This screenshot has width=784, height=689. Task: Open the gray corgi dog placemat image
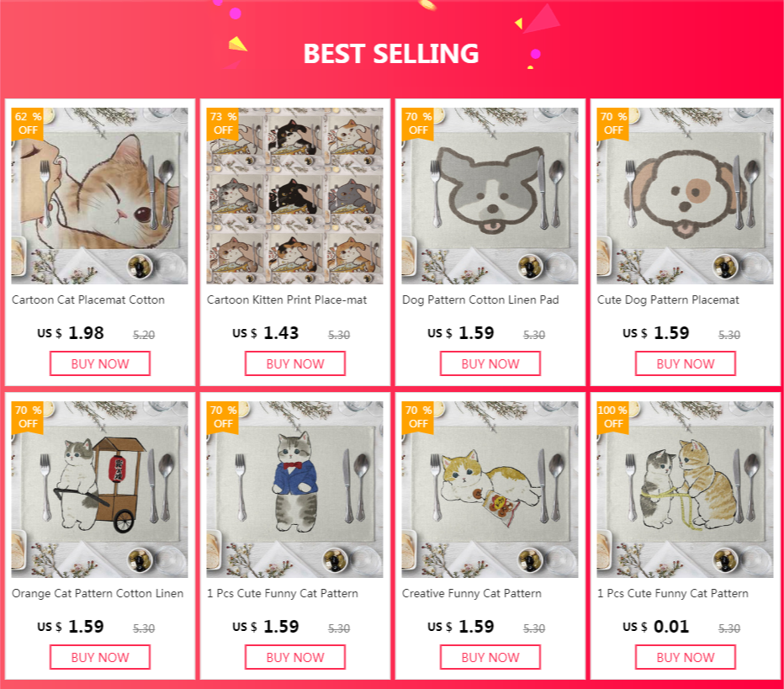(490, 196)
